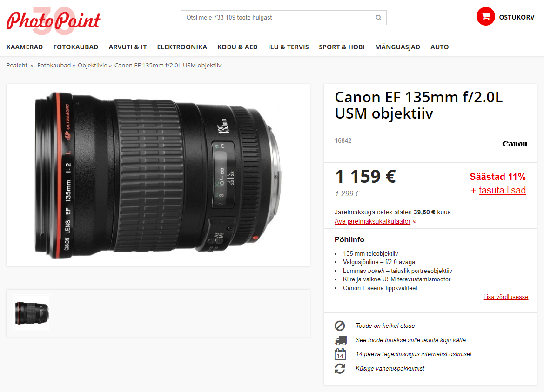This screenshot has height=392, width=544.
Task: Click the tasuta lisad link
Action: tap(502, 190)
